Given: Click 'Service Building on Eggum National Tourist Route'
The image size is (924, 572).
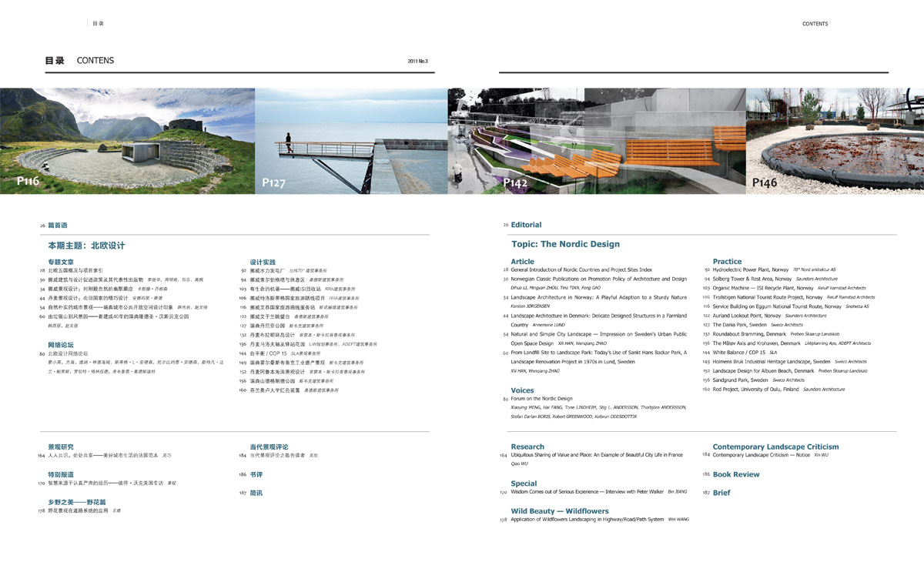Looking at the screenshot, I should pos(777,306).
